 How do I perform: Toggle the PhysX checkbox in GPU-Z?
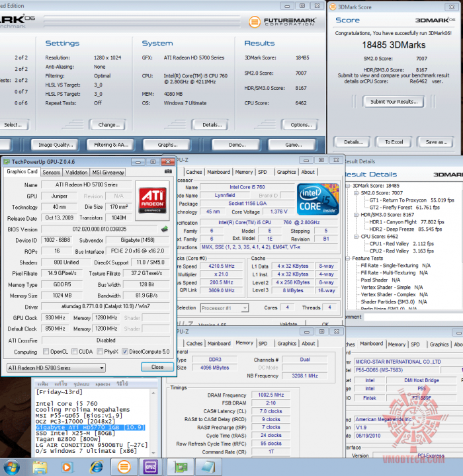[100, 351]
